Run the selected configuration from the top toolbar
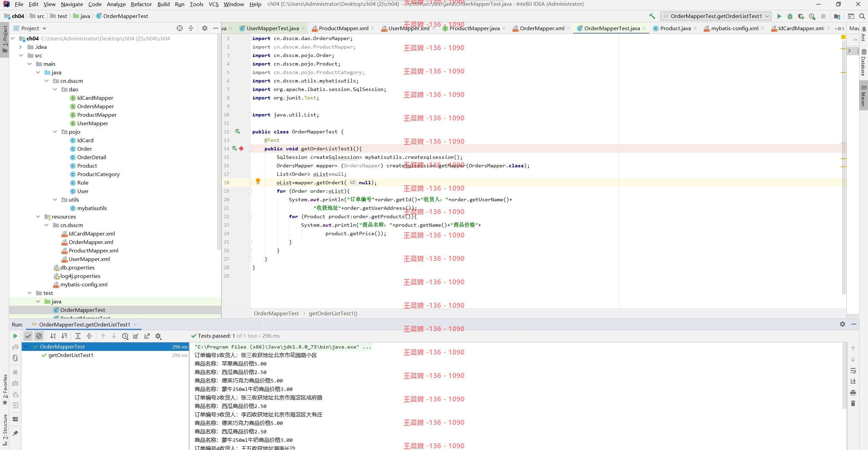This screenshot has height=450, width=868. point(779,16)
